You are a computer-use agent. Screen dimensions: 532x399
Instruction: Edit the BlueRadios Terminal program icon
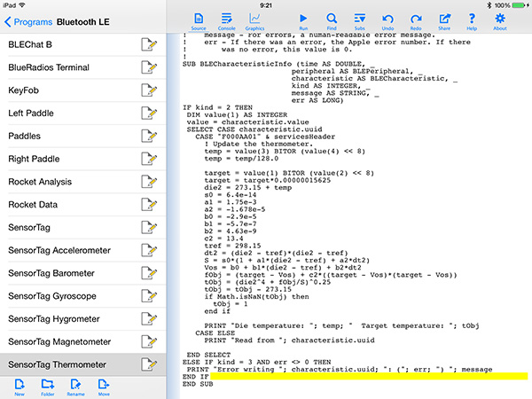(149, 67)
